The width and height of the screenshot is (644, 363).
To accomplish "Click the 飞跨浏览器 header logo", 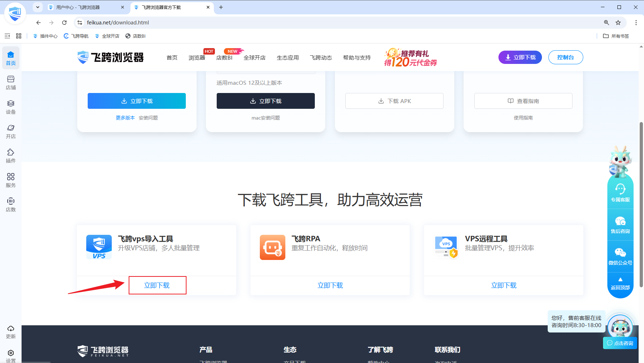I will [110, 57].
